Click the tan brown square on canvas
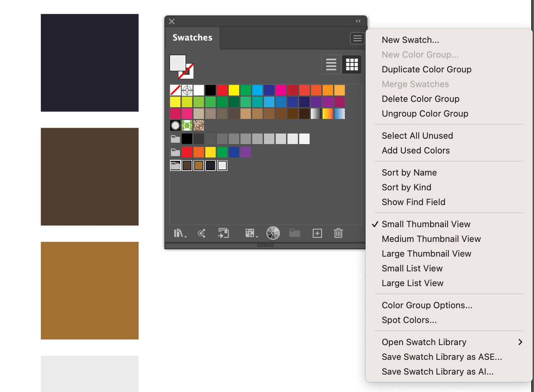Image resolution: width=534 pixels, height=392 pixels. [90, 290]
